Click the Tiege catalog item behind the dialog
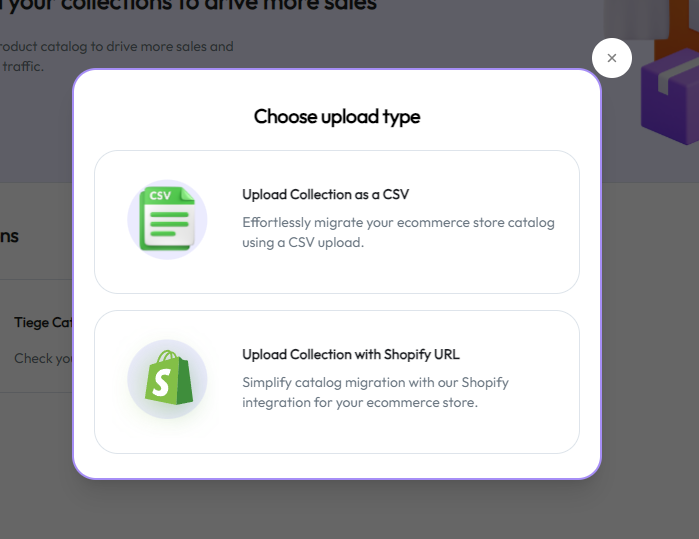 (x=42, y=323)
